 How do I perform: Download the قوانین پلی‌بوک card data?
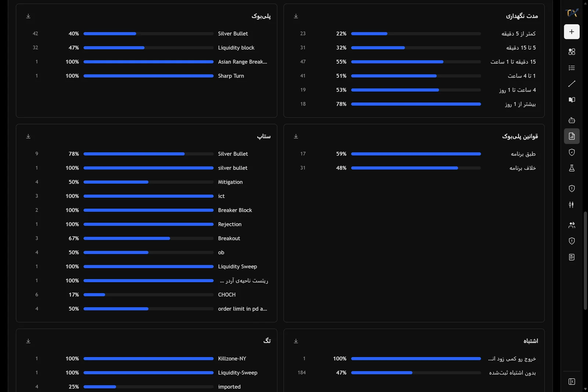296,136
